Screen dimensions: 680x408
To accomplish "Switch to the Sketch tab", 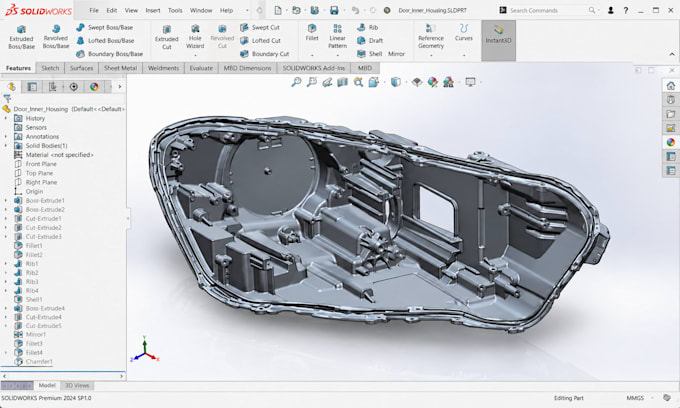I will pyautogui.click(x=50, y=68).
